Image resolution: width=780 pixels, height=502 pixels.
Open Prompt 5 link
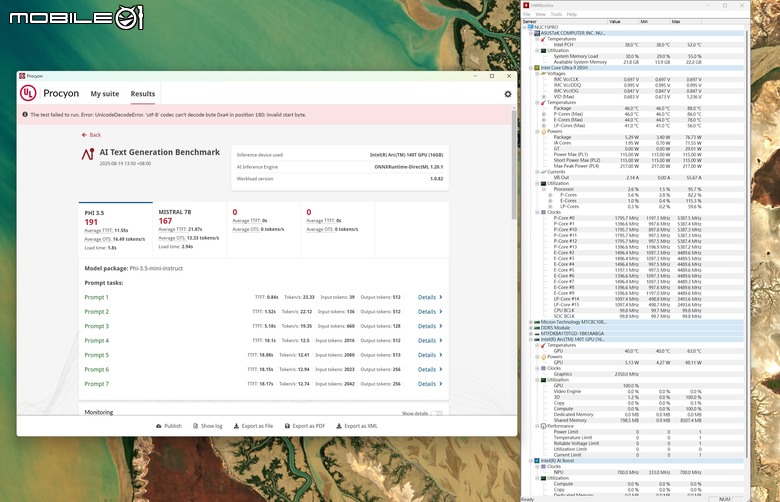click(97, 355)
